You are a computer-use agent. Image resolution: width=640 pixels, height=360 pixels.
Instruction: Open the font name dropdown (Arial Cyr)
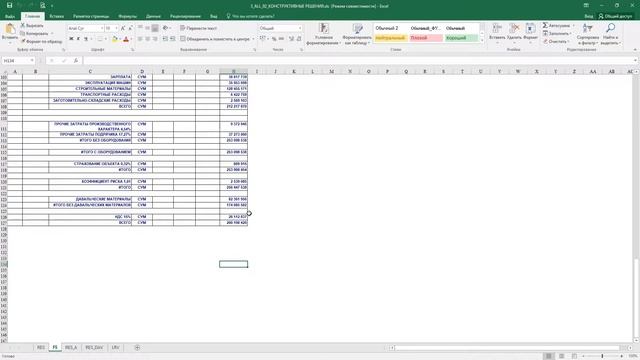tap(101, 28)
